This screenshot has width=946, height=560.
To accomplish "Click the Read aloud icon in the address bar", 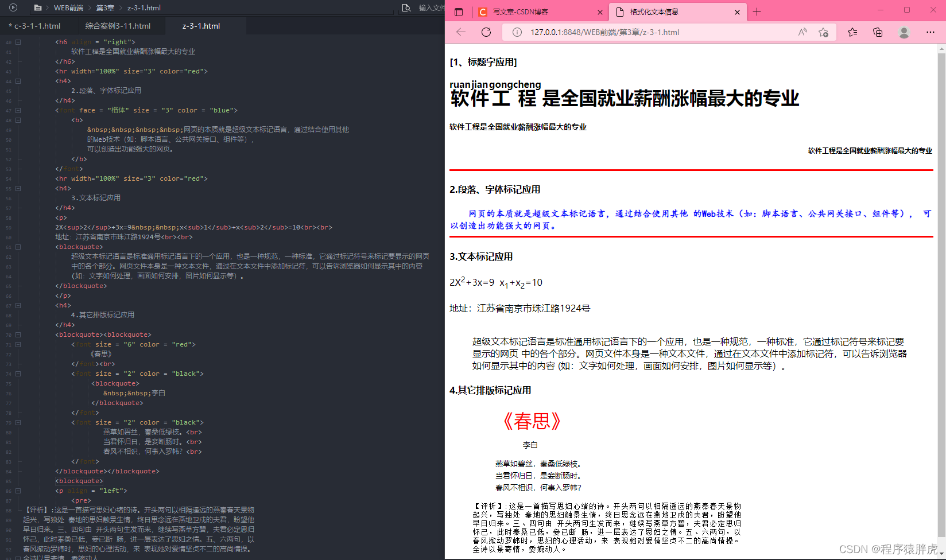I will [x=802, y=32].
